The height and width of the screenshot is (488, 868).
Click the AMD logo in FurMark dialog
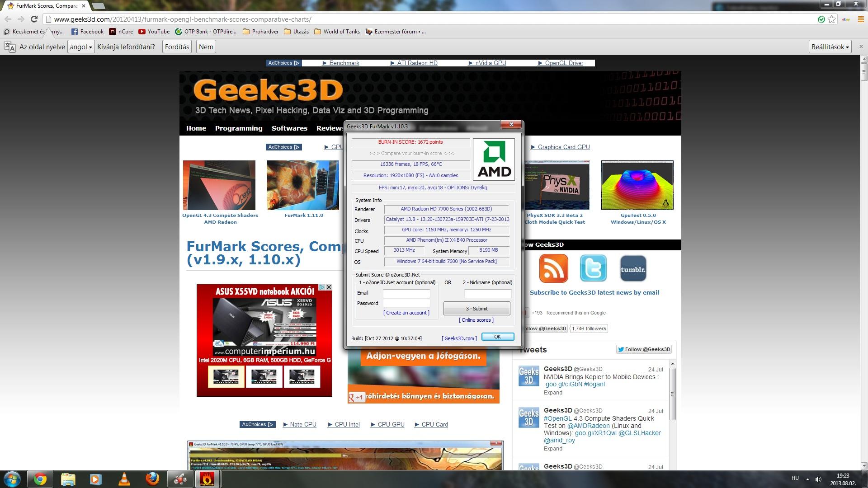click(494, 160)
